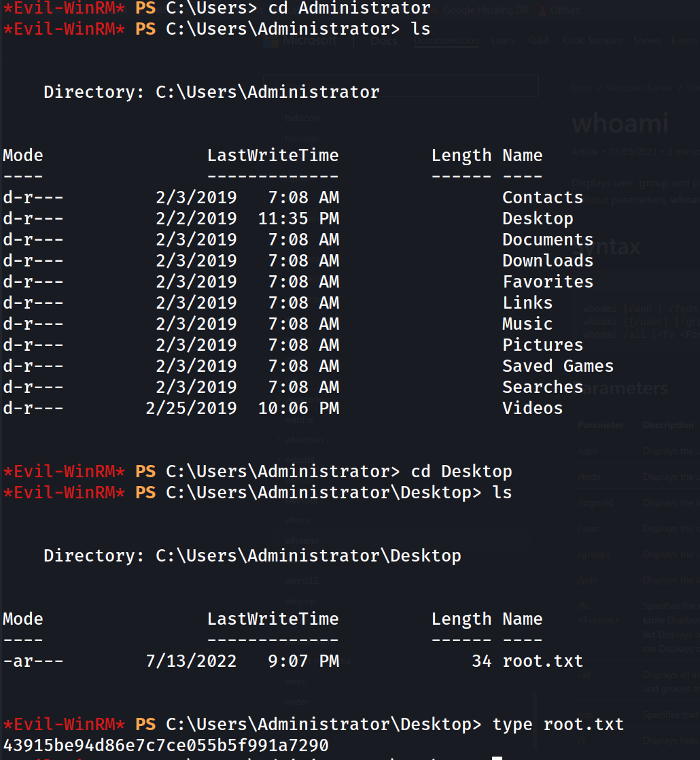
Task: Click the root flag hash output line
Action: coord(166,745)
